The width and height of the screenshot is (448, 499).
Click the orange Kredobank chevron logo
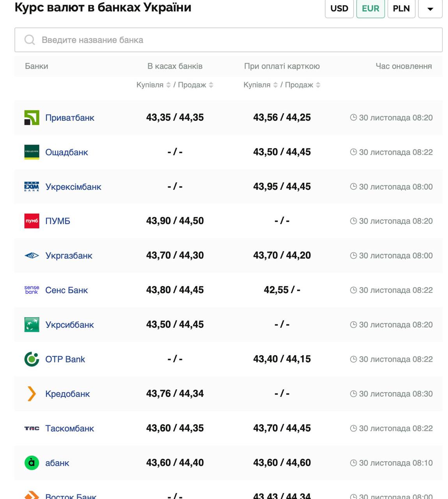[x=32, y=394]
